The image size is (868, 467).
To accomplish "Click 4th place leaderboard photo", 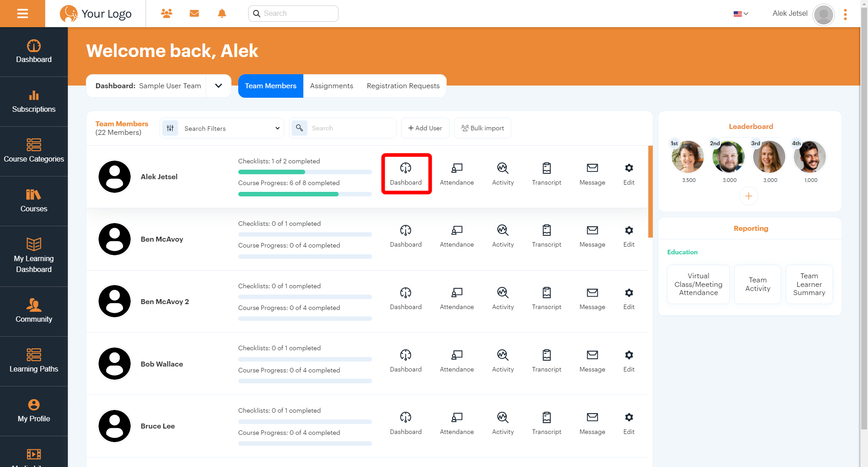I will pyautogui.click(x=810, y=157).
